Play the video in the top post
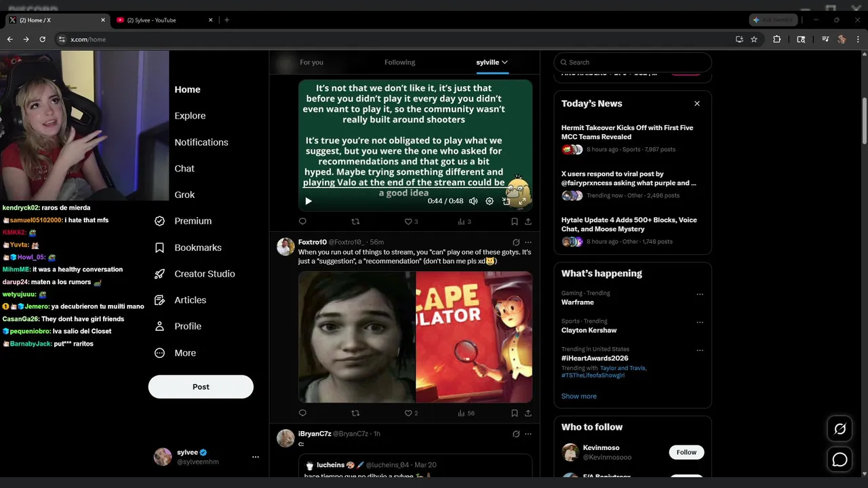 tap(309, 201)
